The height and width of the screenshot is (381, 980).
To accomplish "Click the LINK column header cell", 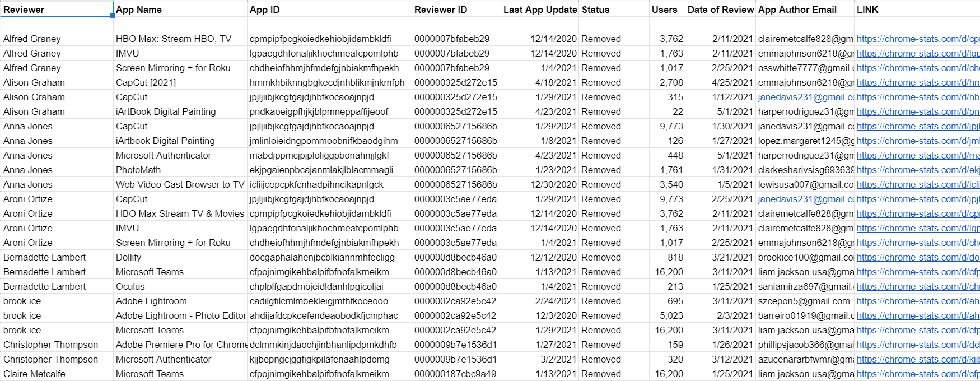I will coord(903,10).
